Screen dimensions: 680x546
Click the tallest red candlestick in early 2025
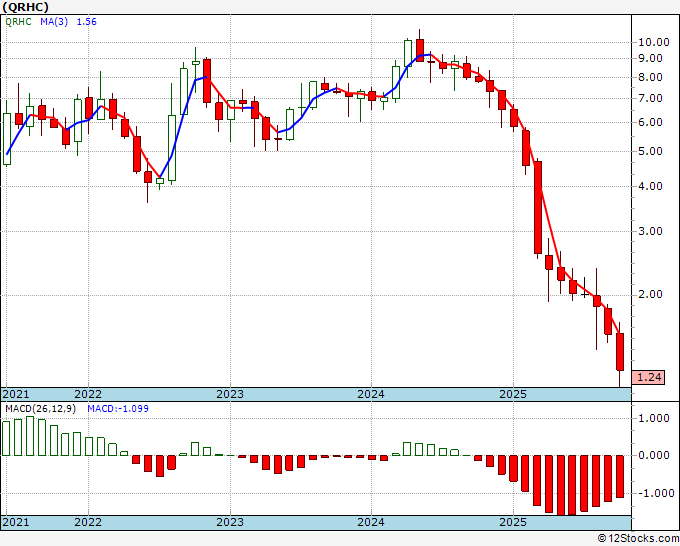(538, 207)
